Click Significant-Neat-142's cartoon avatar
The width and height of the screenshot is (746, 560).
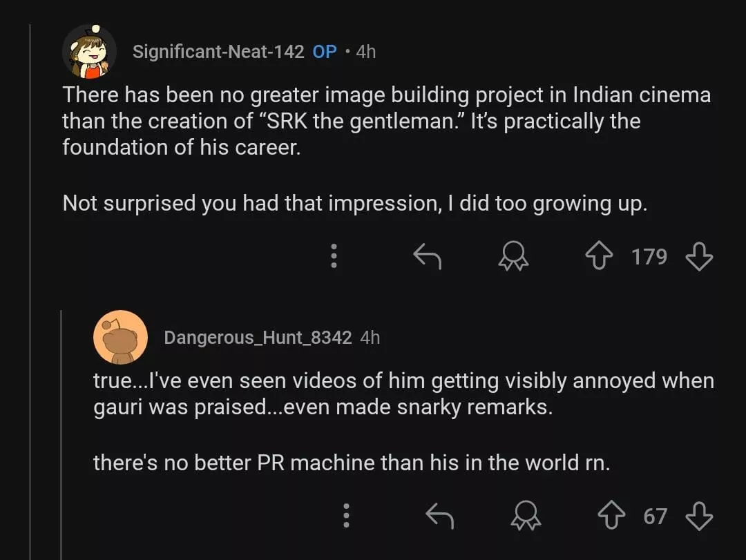coord(90,52)
